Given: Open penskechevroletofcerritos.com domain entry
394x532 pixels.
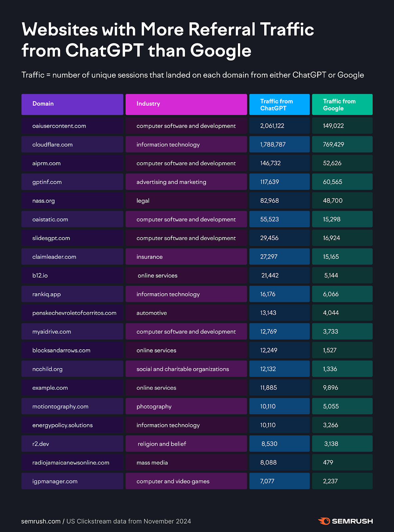Looking at the screenshot, I should click(x=74, y=313).
